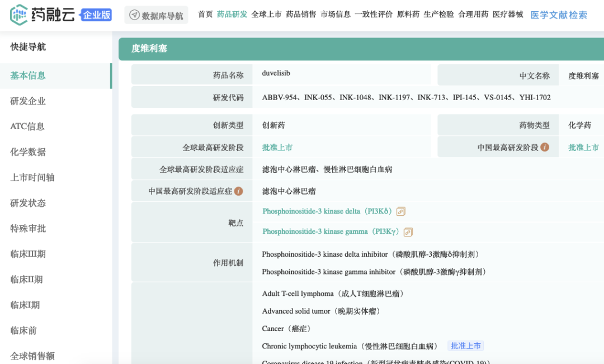Open 药品研发 menu
The height and width of the screenshot is (364, 604).
(232, 14)
